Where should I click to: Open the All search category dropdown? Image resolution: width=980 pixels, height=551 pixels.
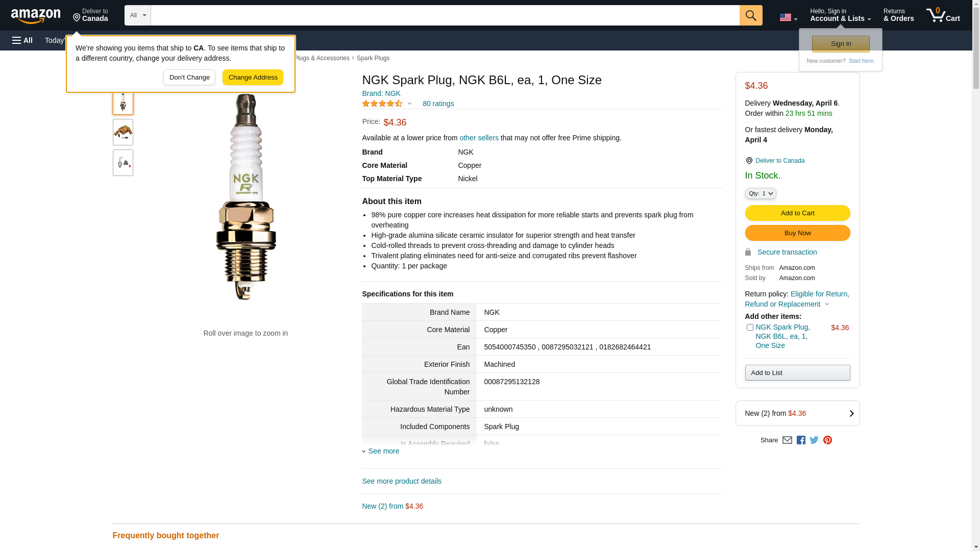[x=137, y=15]
